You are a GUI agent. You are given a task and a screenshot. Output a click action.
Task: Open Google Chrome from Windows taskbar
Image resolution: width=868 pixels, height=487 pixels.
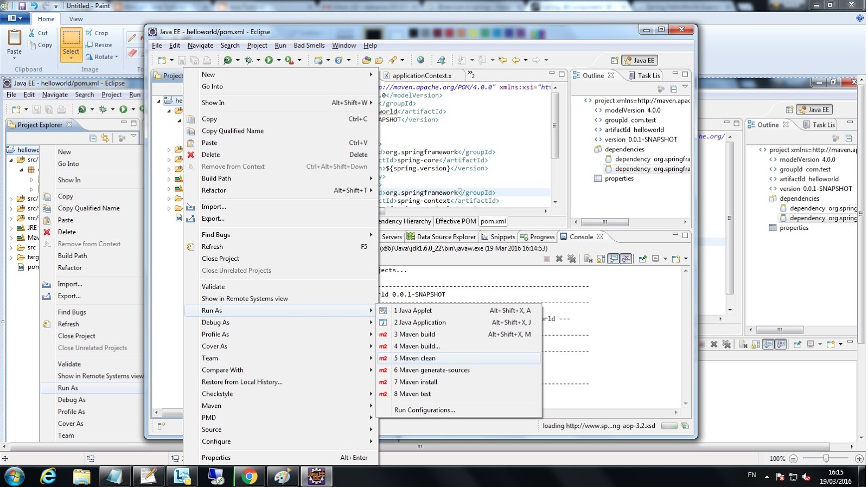coord(249,477)
